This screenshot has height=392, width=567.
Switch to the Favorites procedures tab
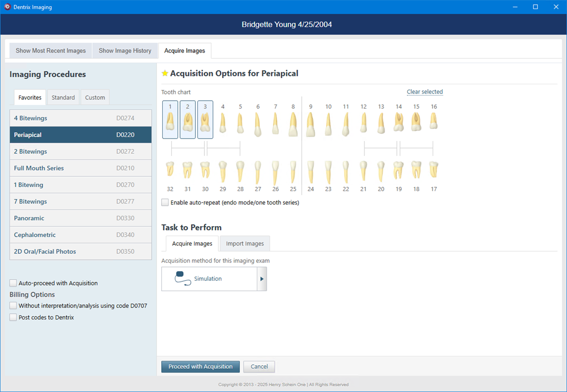30,98
